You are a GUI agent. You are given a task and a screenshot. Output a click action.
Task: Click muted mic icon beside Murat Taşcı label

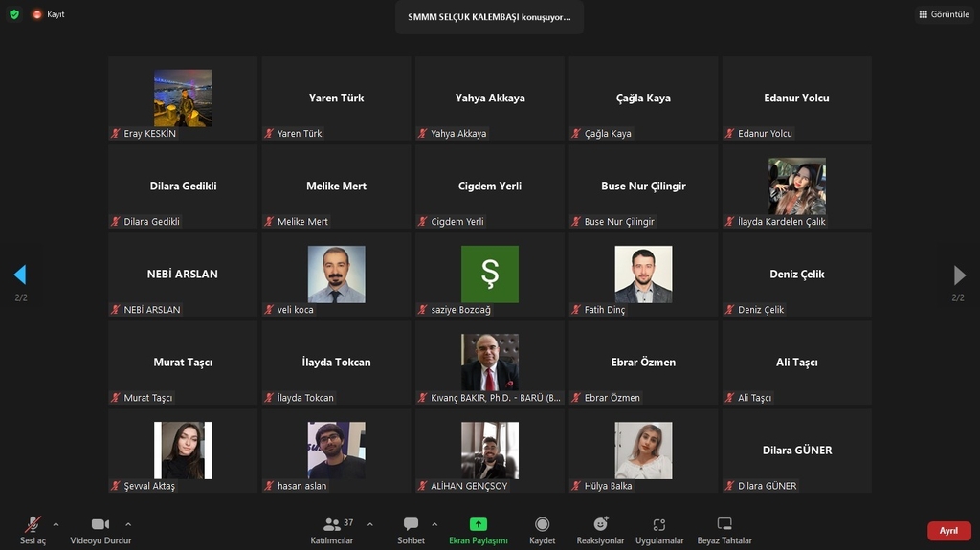pyautogui.click(x=116, y=398)
